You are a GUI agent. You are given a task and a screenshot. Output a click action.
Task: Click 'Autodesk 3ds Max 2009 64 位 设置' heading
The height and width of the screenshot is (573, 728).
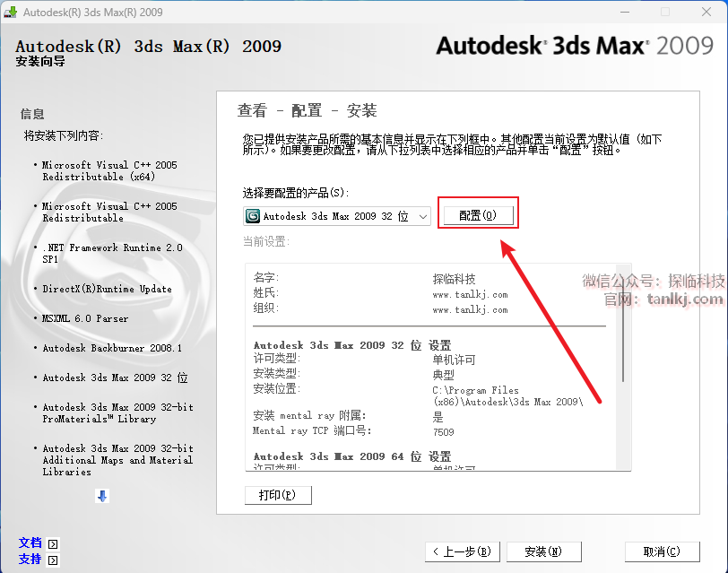coord(352,456)
